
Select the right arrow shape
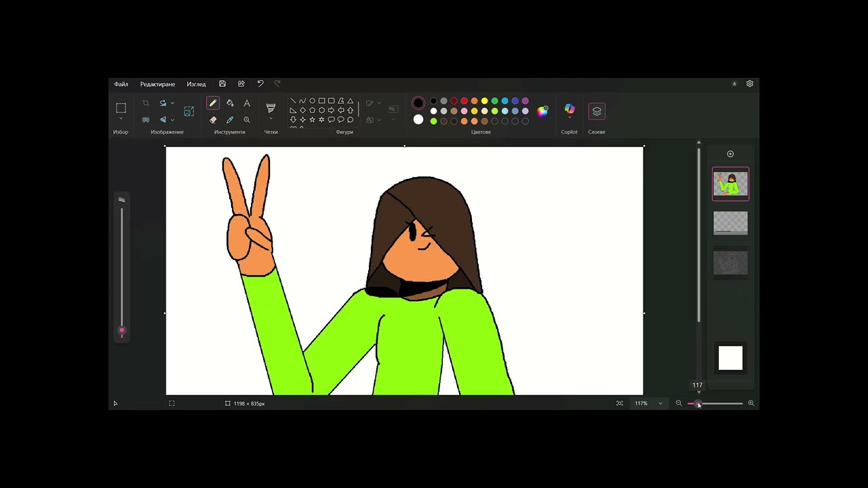pos(331,110)
